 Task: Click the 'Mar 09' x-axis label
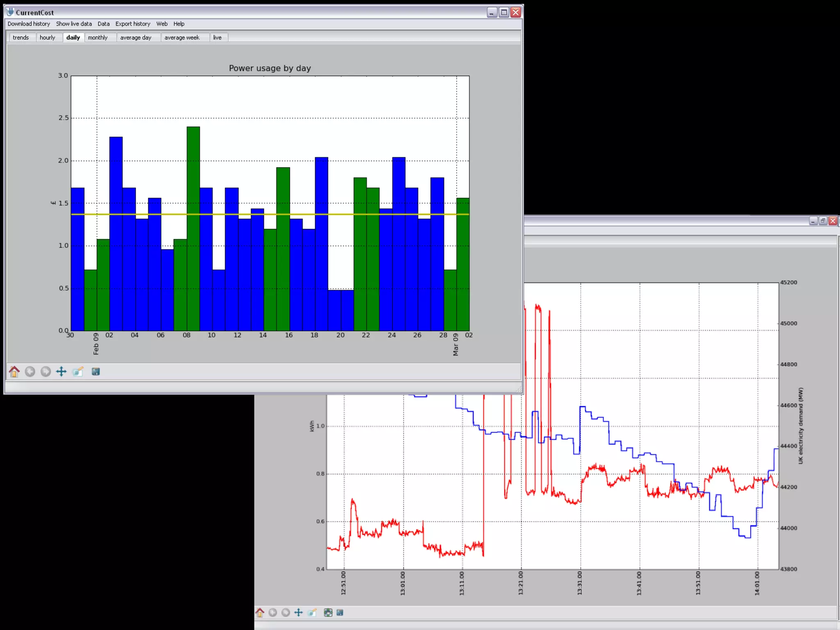pos(456,345)
